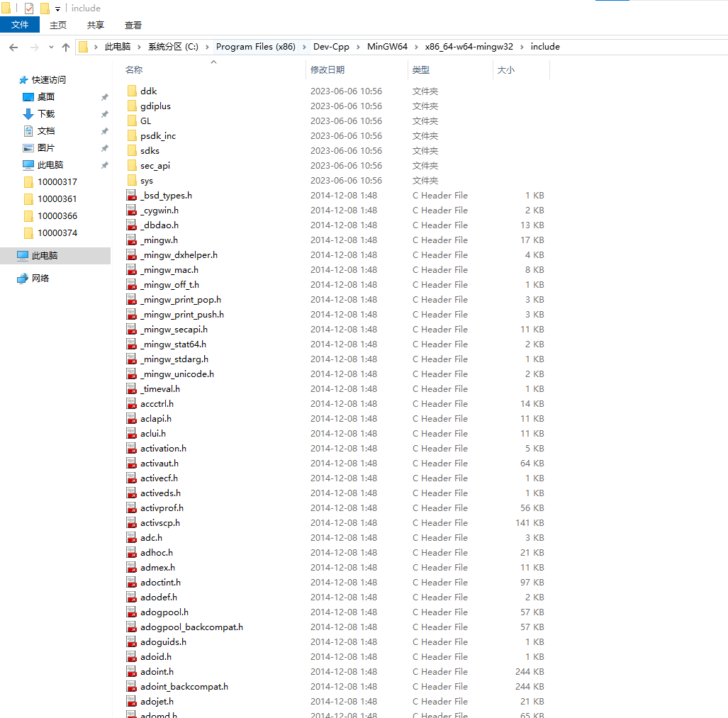Open the 主页 ribbon tab
The height and width of the screenshot is (718, 728).
(58, 25)
